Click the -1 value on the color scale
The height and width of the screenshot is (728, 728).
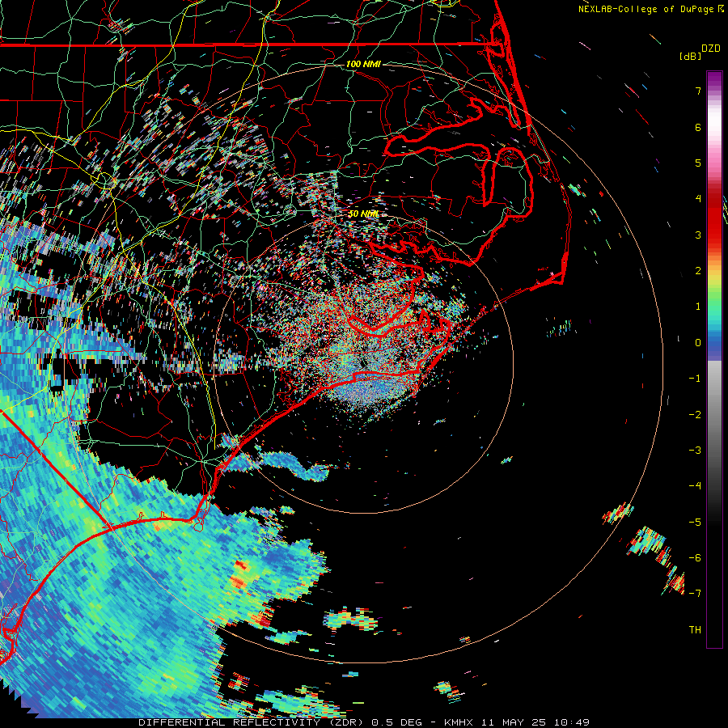[x=695, y=379]
